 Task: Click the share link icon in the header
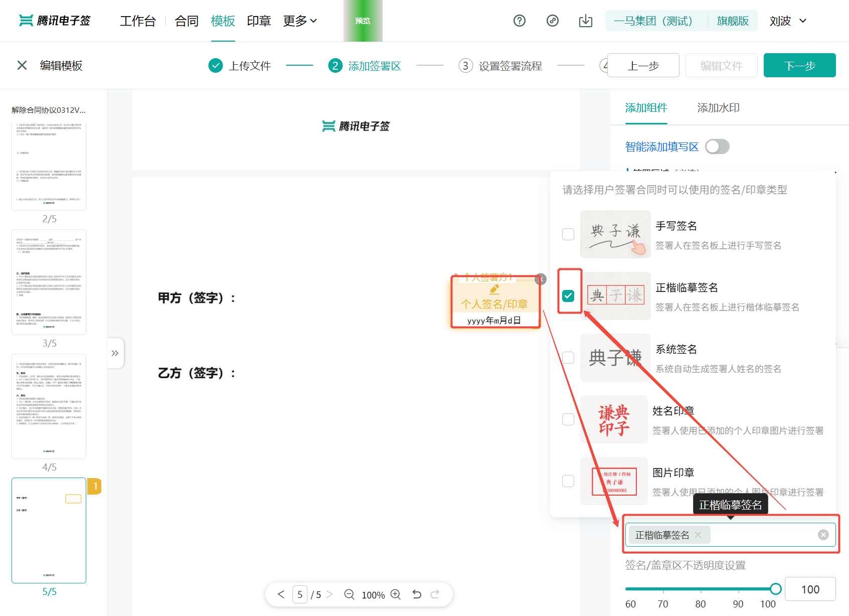552,21
